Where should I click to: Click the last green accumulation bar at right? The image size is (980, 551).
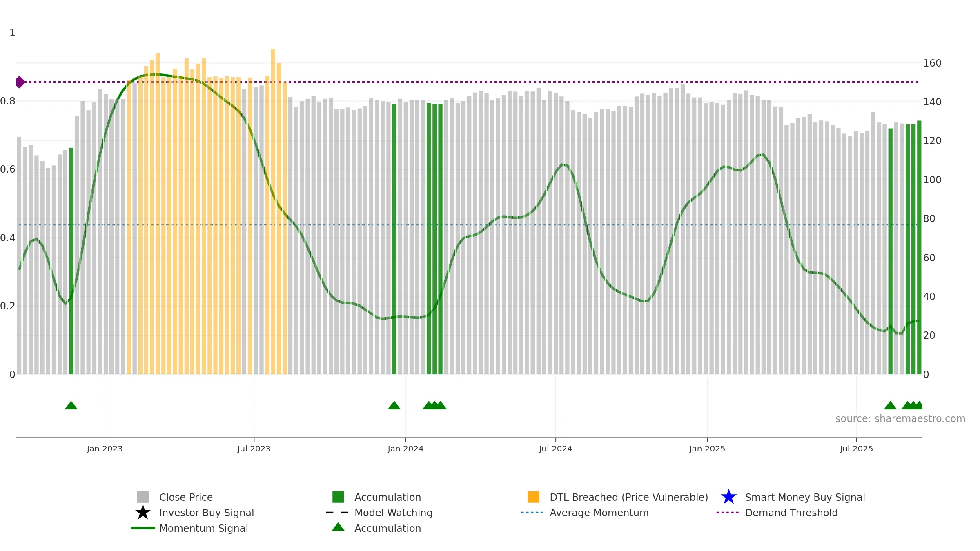919,247
